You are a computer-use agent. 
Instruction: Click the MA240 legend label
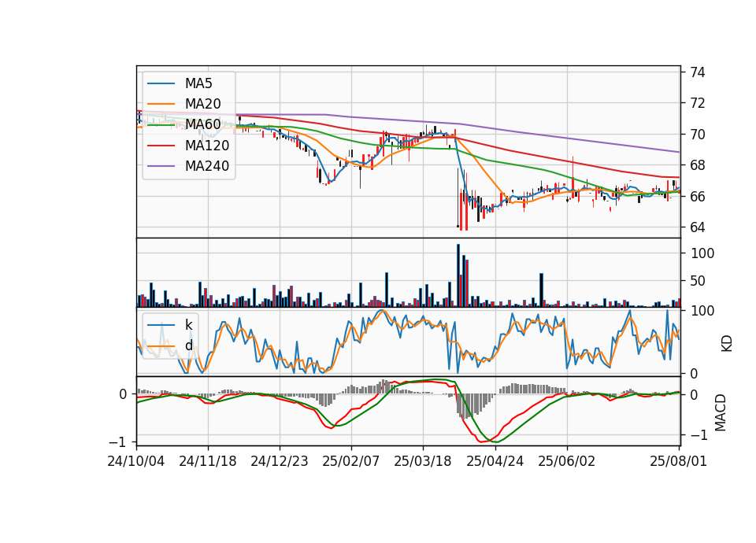point(207,166)
